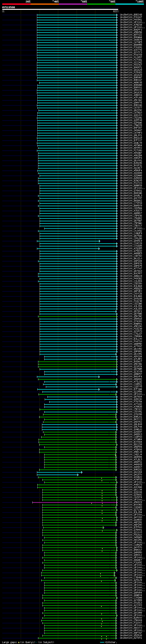Screen dimensions: 146x644
Task: Click the query end position 622
Action: point(115,11)
